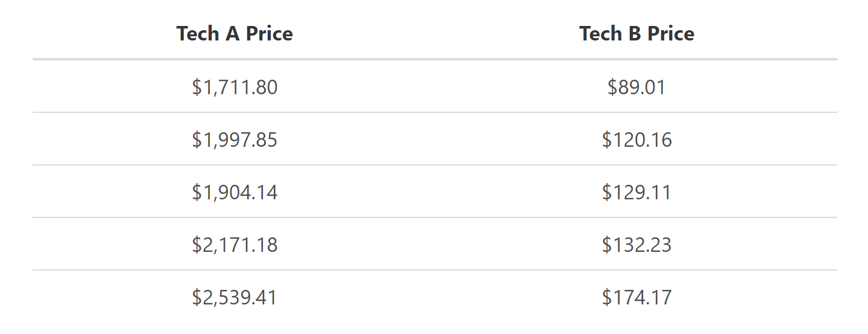868x334 pixels.
Task: Click the $132.23 value
Action: coord(636,245)
